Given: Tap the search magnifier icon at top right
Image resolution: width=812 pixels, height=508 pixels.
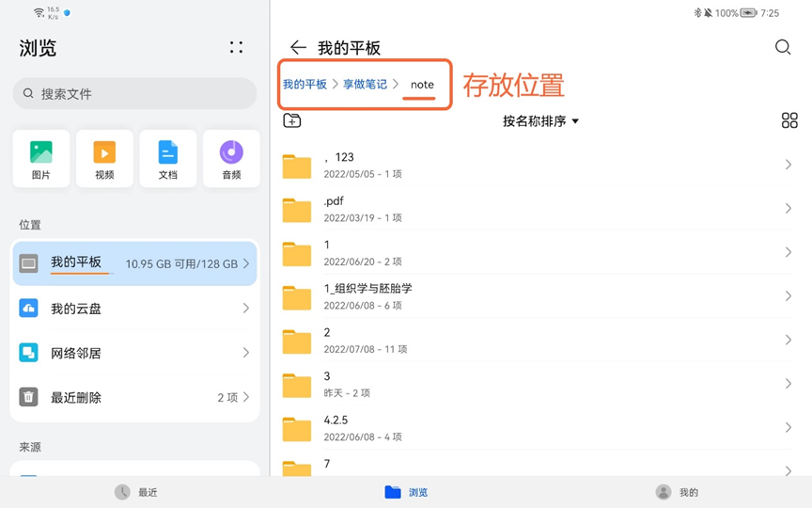Looking at the screenshot, I should [782, 48].
